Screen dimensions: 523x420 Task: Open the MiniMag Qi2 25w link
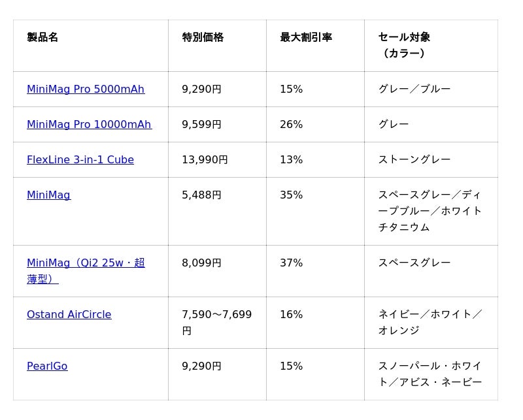pyautogui.click(x=86, y=270)
